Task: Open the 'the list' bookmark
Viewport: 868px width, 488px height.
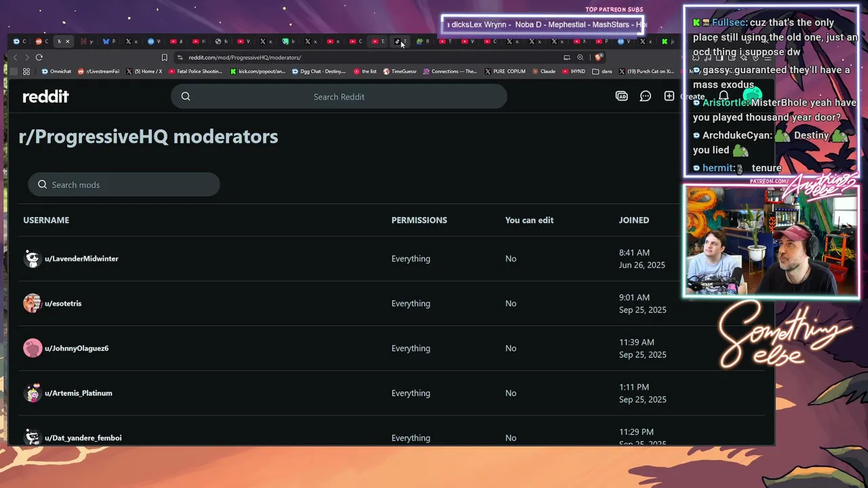Action: (x=365, y=71)
